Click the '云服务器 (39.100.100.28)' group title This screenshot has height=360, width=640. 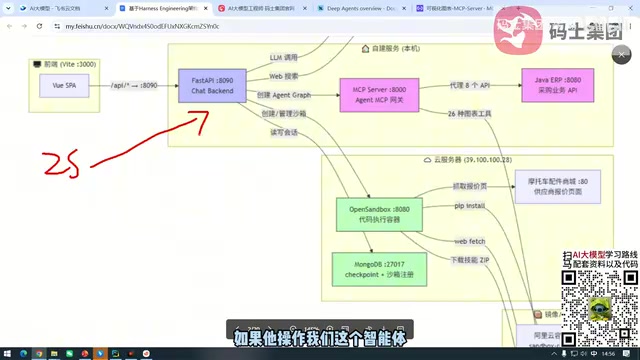click(x=468, y=160)
